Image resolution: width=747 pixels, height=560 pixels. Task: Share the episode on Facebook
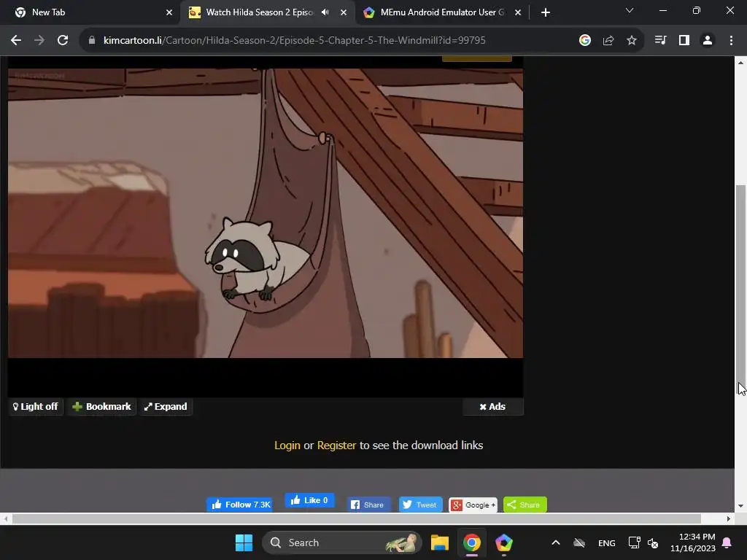coord(368,505)
